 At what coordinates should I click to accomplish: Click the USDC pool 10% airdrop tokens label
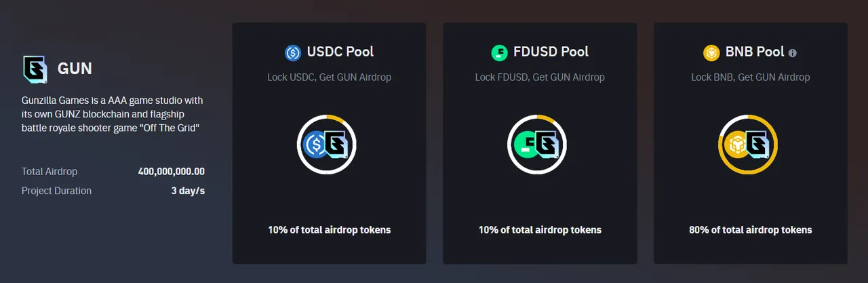click(330, 229)
